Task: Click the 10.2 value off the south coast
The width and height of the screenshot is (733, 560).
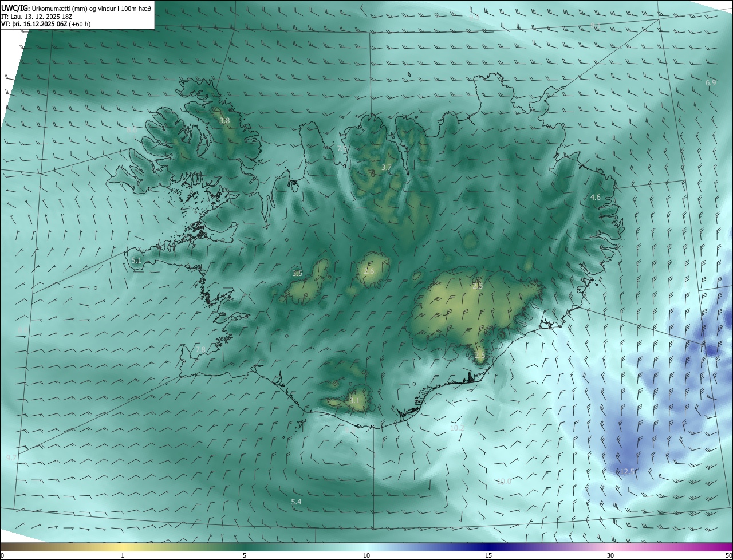Action: pos(457,428)
